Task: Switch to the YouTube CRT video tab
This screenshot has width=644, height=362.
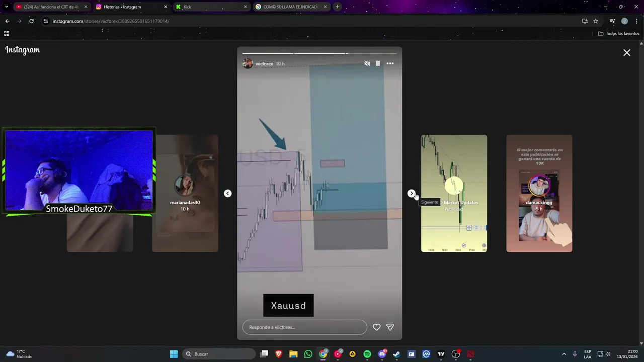Action: 51,7
